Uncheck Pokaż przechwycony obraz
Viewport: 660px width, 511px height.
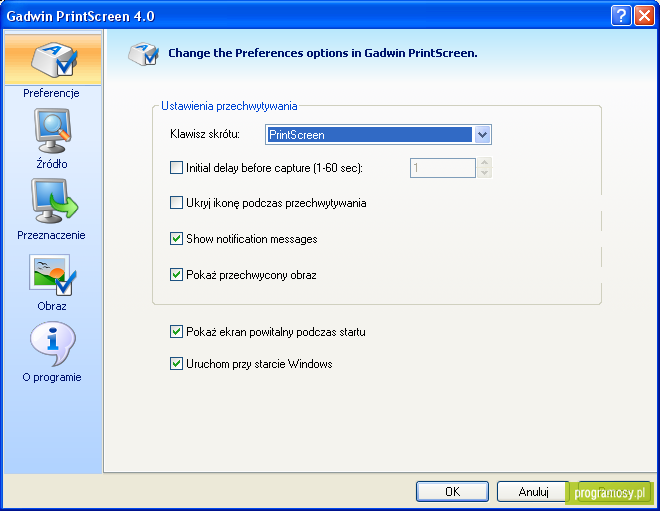click(x=176, y=274)
